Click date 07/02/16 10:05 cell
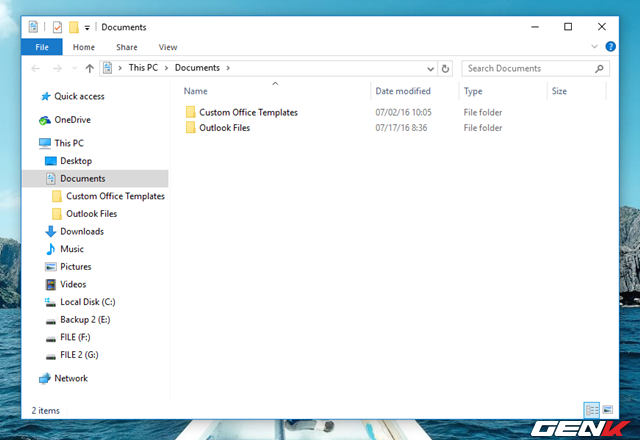Image resolution: width=640 pixels, height=440 pixels. (403, 112)
